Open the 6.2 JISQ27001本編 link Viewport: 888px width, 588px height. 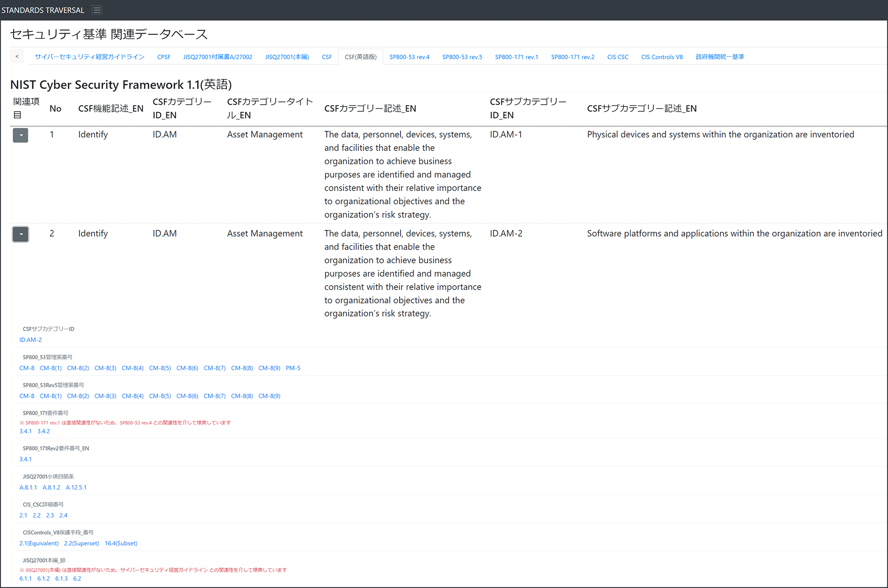click(77, 579)
